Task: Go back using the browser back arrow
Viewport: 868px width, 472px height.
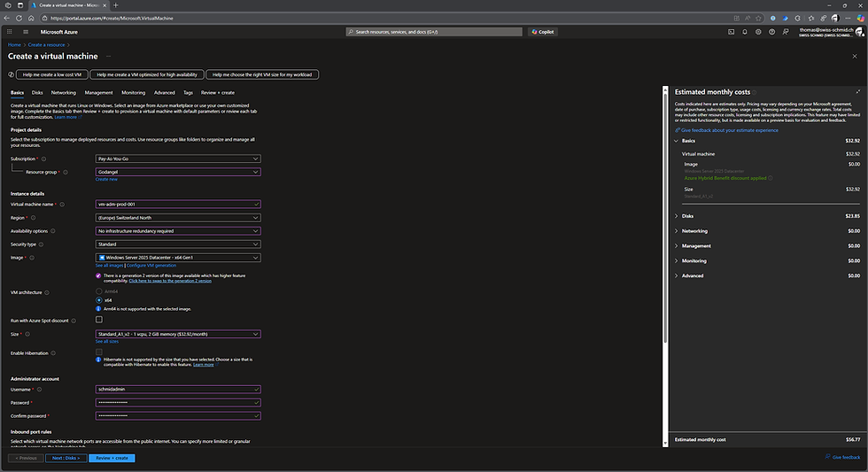Action: click(x=7, y=19)
